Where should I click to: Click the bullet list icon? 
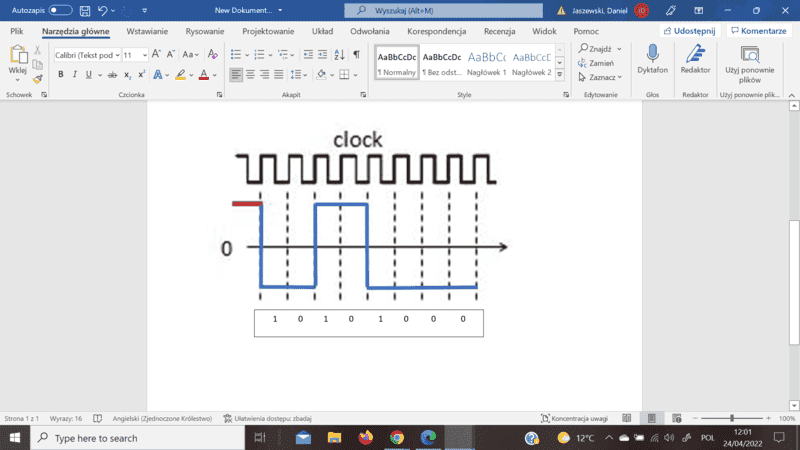(x=235, y=55)
